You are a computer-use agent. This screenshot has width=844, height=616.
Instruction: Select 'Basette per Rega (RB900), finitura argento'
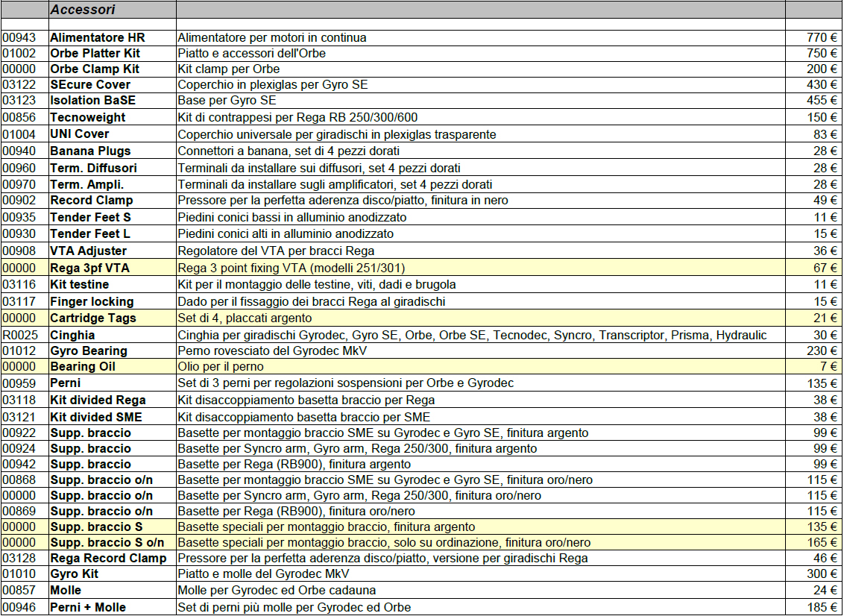(x=295, y=464)
